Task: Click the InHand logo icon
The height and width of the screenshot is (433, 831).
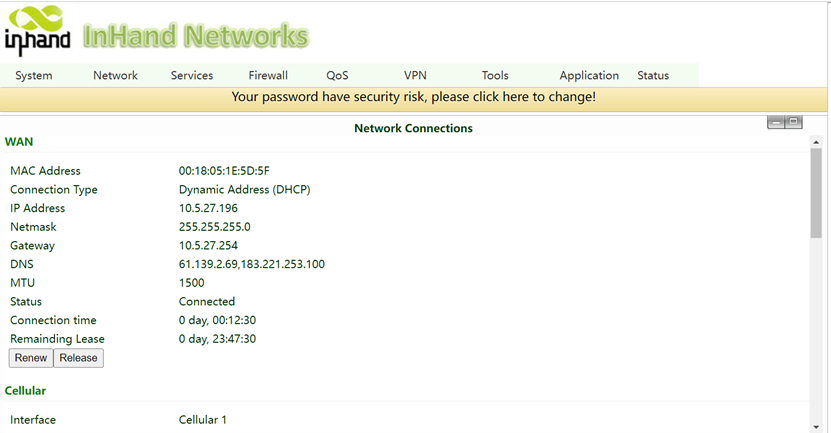Action: tap(37, 30)
